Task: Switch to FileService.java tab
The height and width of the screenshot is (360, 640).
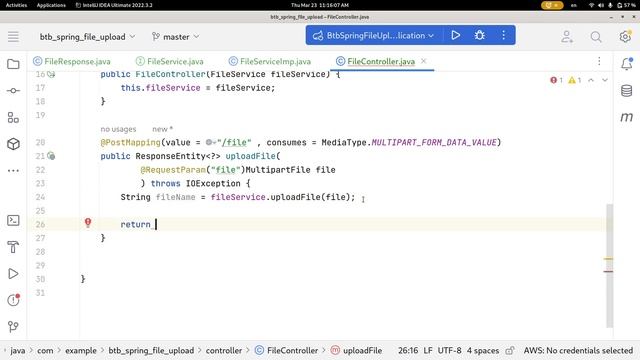Action: (170, 61)
